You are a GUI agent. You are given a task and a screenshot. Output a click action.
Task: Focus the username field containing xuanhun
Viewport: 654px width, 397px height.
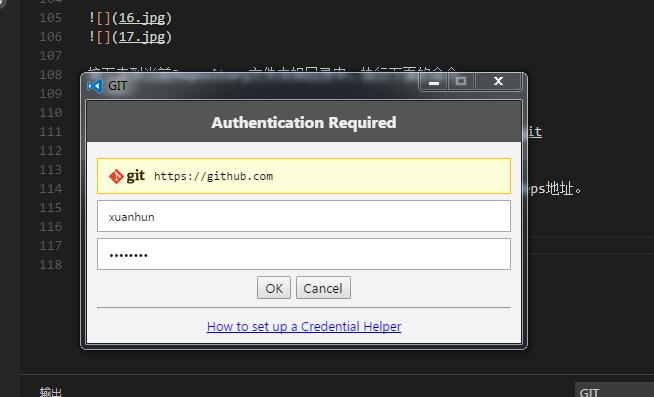tap(304, 216)
